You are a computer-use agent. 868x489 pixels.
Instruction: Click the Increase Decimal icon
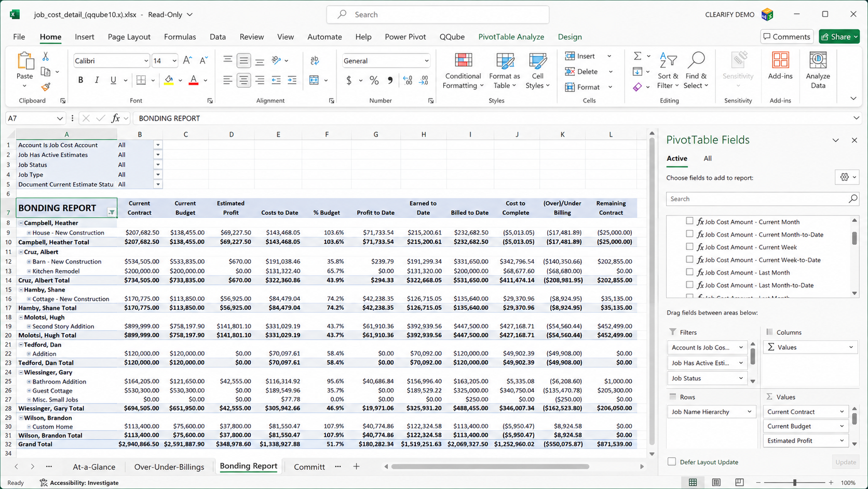click(x=408, y=80)
